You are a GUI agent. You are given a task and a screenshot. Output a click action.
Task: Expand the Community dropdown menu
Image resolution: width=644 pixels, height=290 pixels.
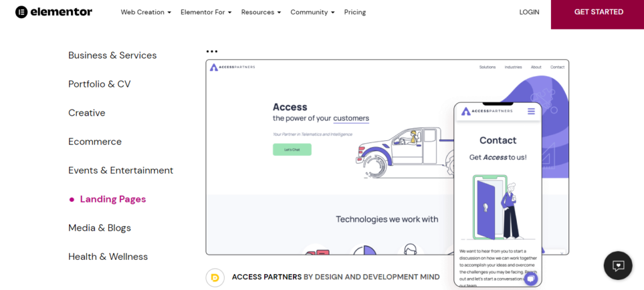312,12
